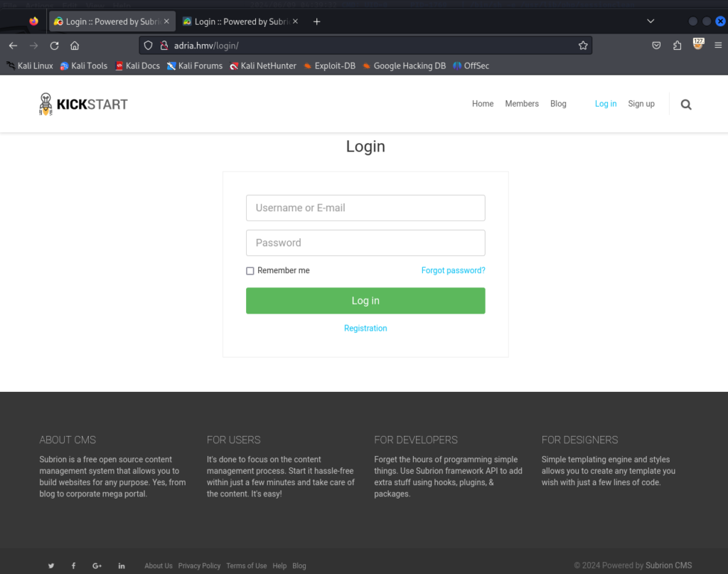Open the Exploit-DB bookmark
728x574 pixels.
(330, 66)
